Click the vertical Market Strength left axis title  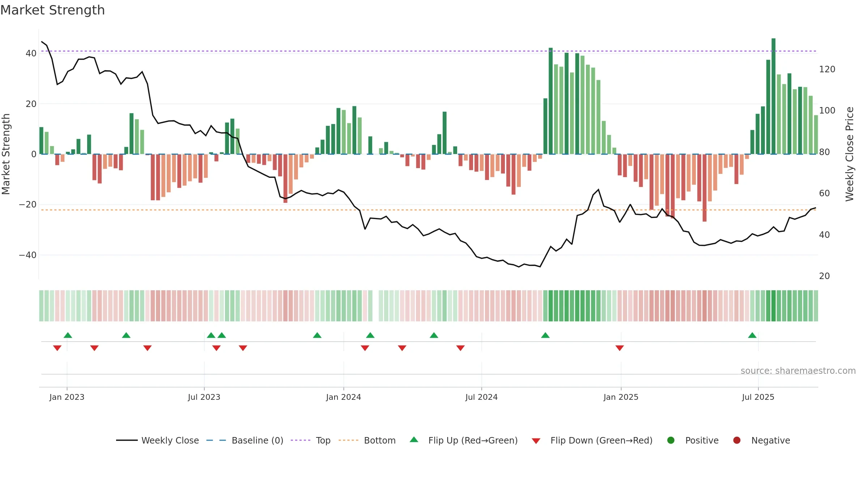point(6,154)
